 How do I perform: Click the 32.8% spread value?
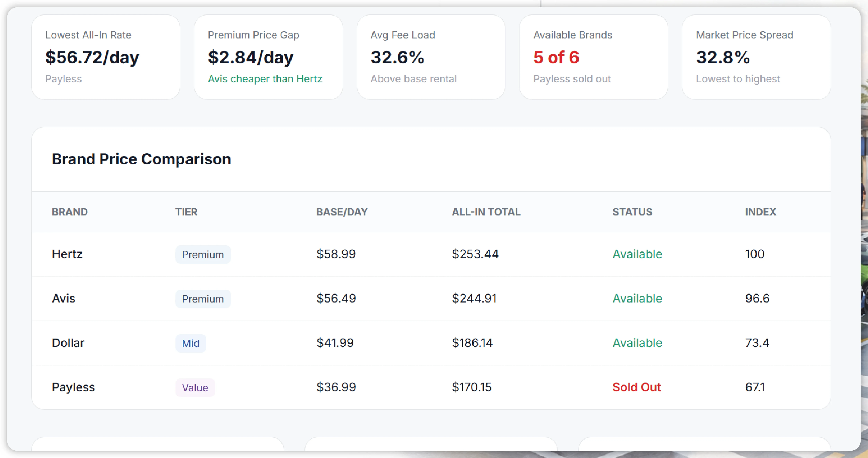pyautogui.click(x=723, y=57)
